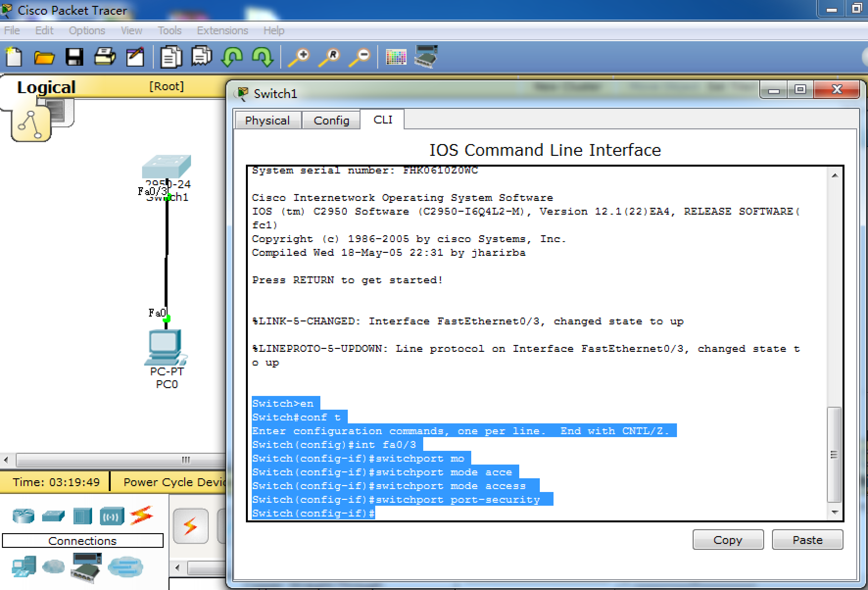Open the custom devices dialog icon

coord(426,56)
